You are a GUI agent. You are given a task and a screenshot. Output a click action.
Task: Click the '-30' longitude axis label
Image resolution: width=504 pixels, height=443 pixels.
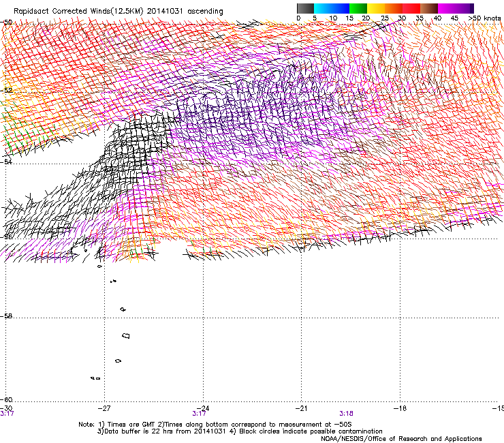[6, 408]
